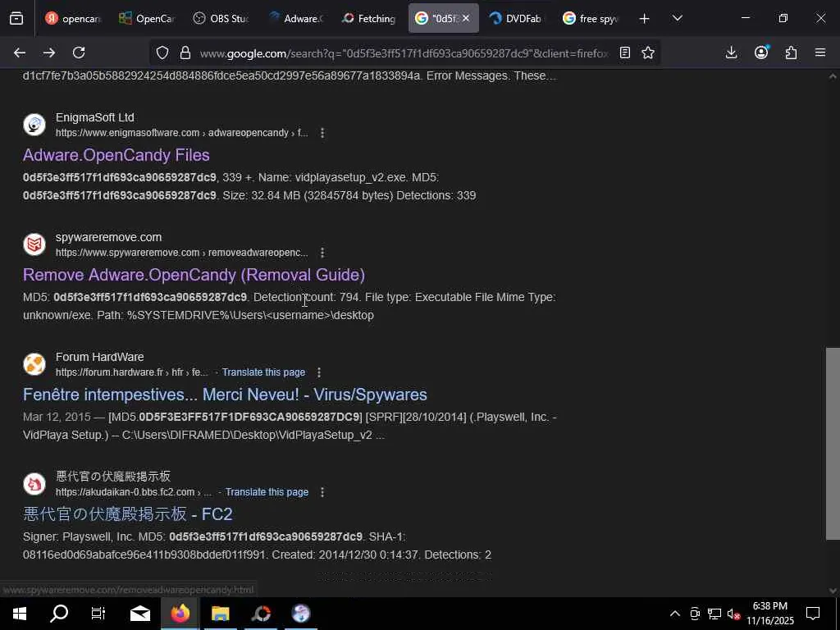
Task: Reload the current page
Action: (79, 52)
